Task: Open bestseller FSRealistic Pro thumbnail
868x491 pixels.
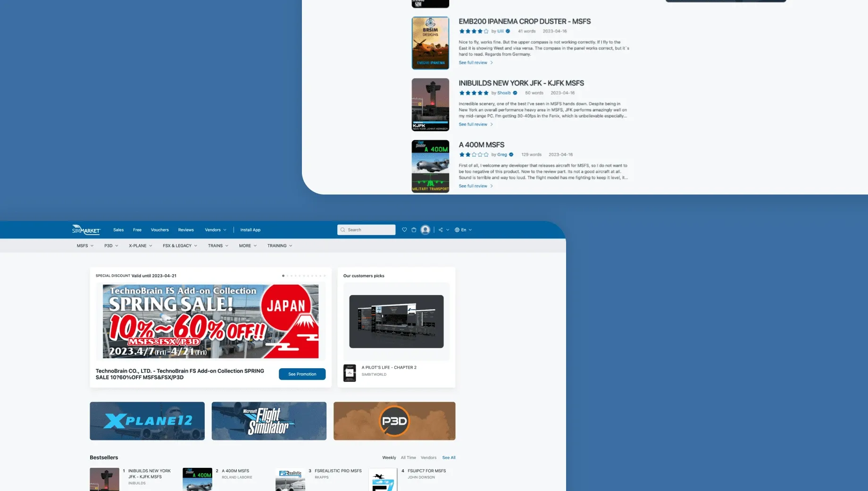Action: (x=290, y=479)
